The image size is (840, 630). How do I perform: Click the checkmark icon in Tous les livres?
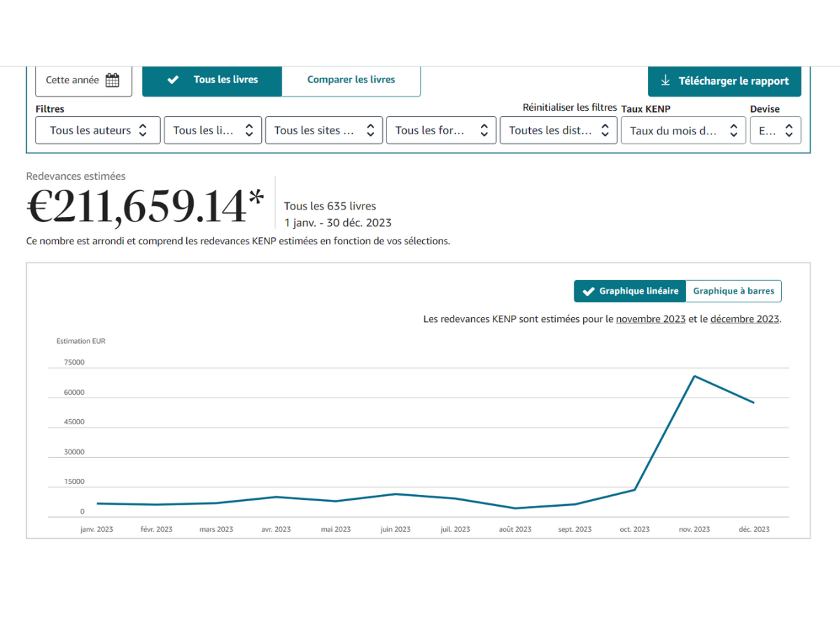[173, 80]
